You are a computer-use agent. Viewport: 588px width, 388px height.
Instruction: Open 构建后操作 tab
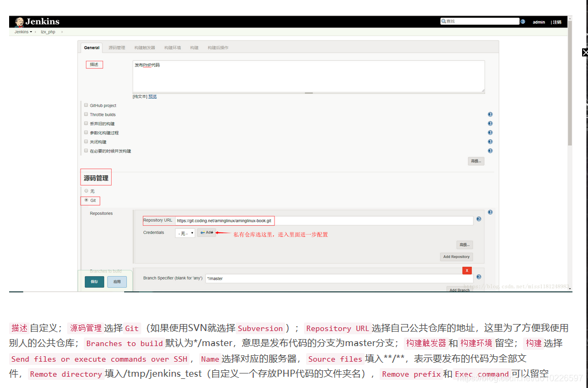click(x=218, y=48)
